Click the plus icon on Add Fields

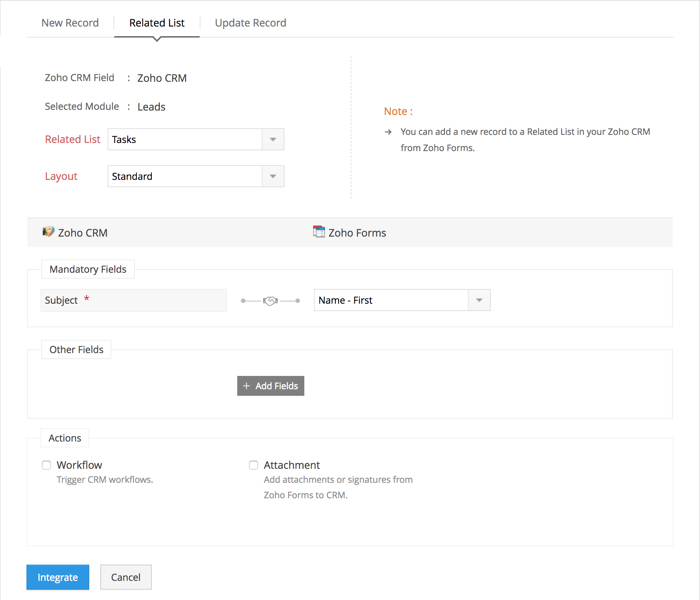click(x=246, y=386)
